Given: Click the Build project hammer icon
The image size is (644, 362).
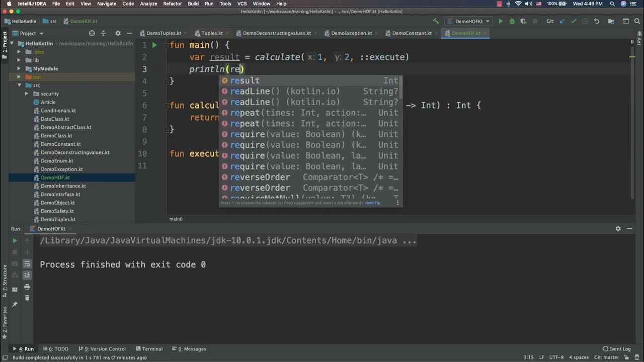Looking at the screenshot, I should pos(436,21).
